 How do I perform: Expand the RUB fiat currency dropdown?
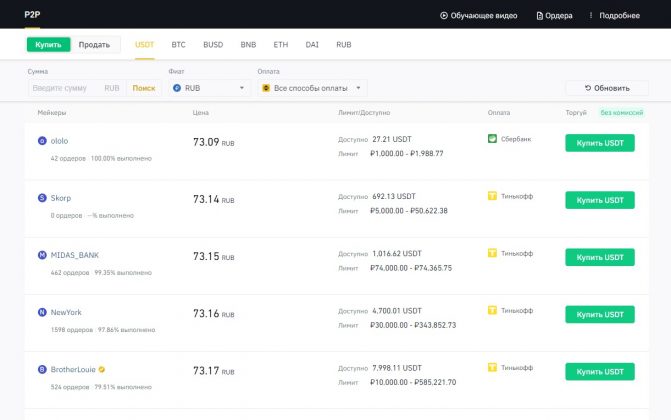pos(209,88)
